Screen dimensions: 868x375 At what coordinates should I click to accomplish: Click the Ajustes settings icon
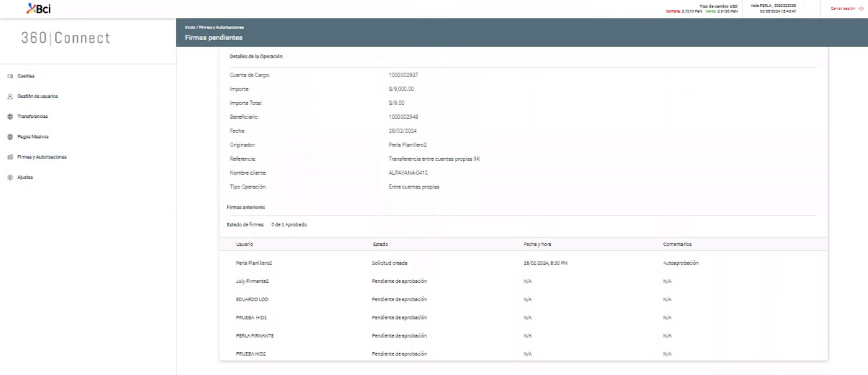pos(10,177)
